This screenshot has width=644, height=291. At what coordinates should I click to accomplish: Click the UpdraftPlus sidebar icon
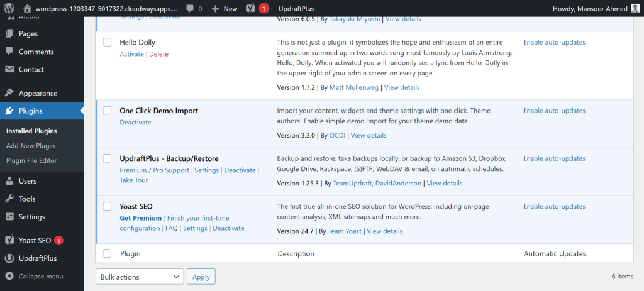click(9, 258)
